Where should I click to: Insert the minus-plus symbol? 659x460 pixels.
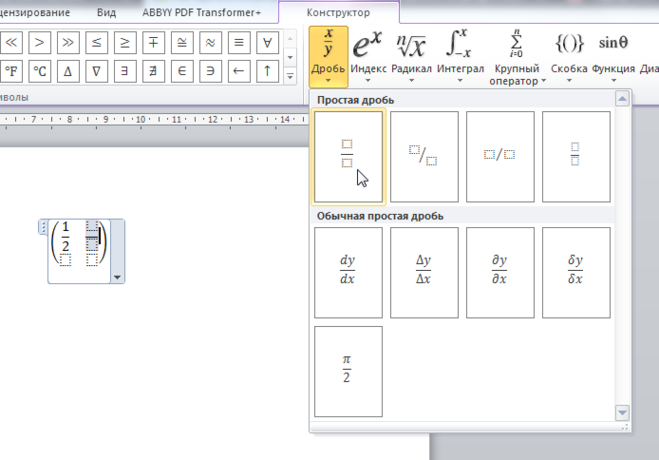[x=153, y=42]
